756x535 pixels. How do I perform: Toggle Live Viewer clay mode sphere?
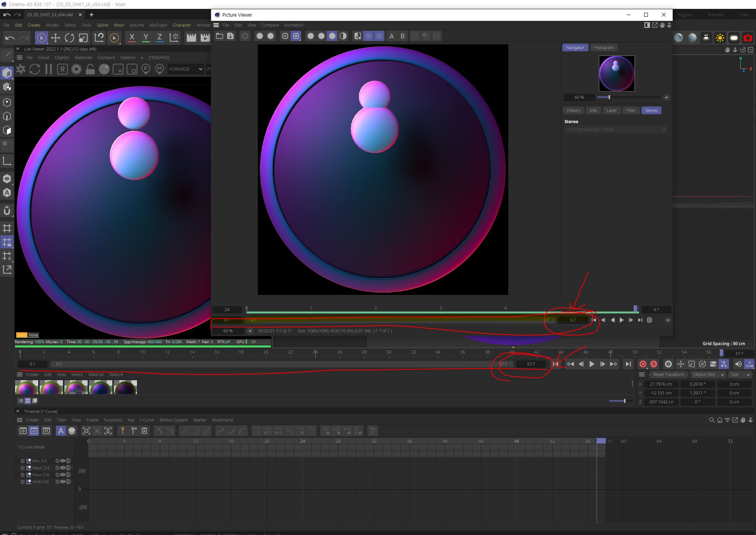[x=104, y=69]
